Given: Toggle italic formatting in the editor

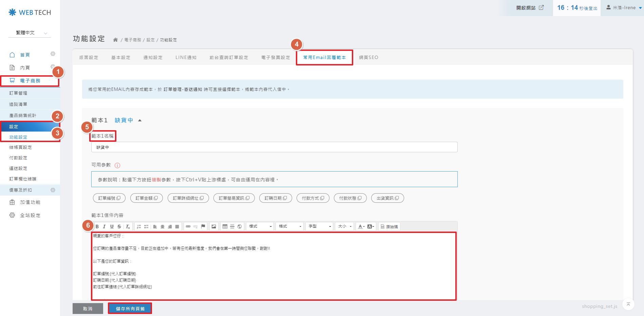Looking at the screenshot, I should (x=104, y=226).
